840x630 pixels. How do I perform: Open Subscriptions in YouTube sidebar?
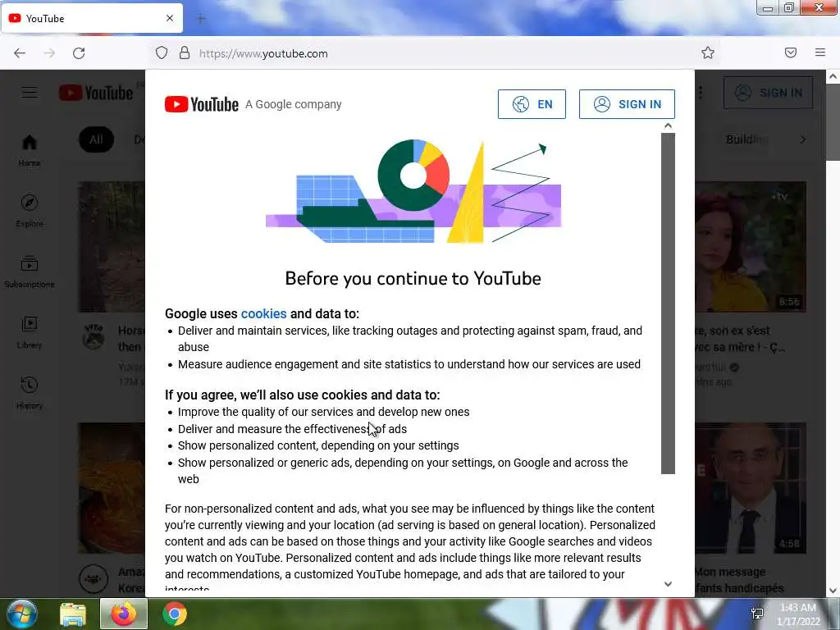pos(30,272)
